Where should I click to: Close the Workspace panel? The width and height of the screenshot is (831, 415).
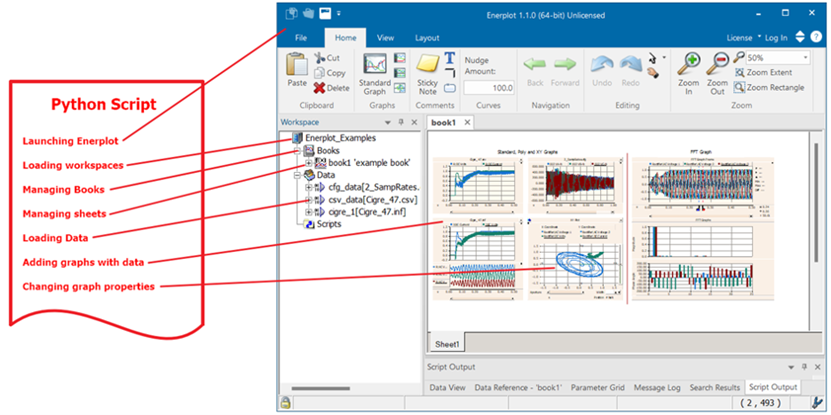tap(414, 122)
